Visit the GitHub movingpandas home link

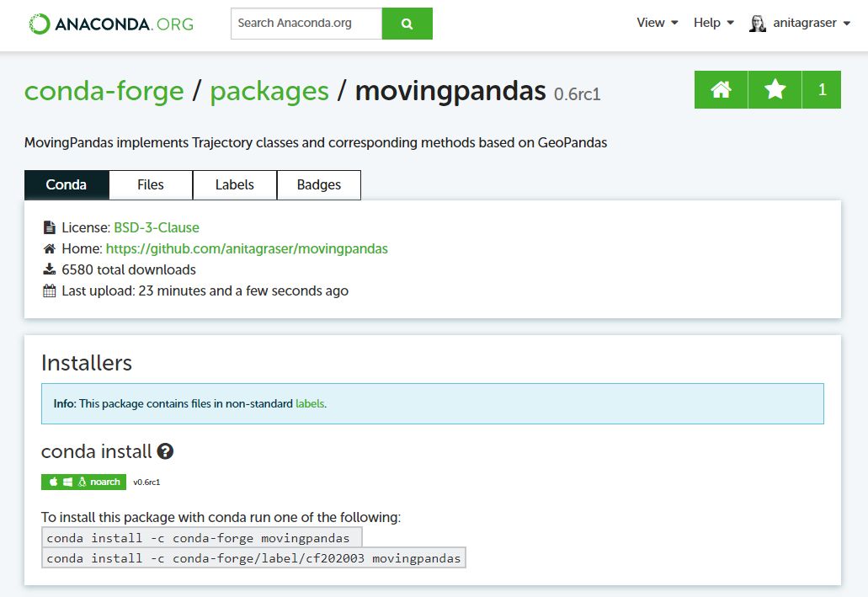(247, 248)
